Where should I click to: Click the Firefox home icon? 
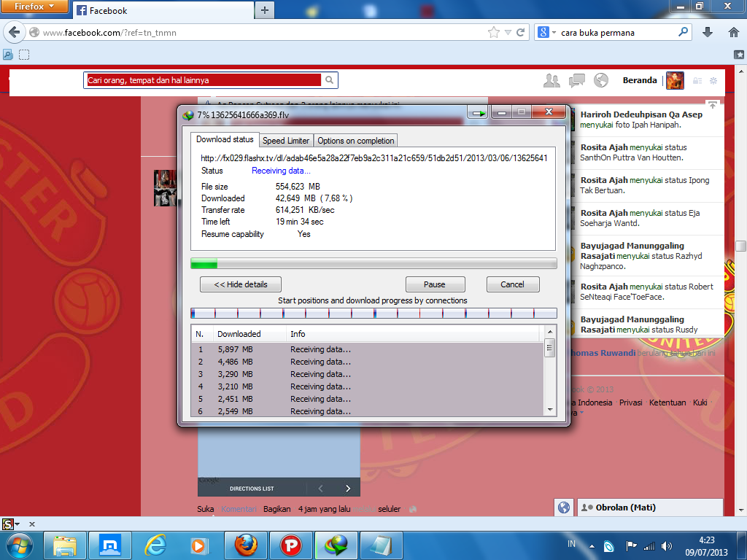click(x=733, y=33)
